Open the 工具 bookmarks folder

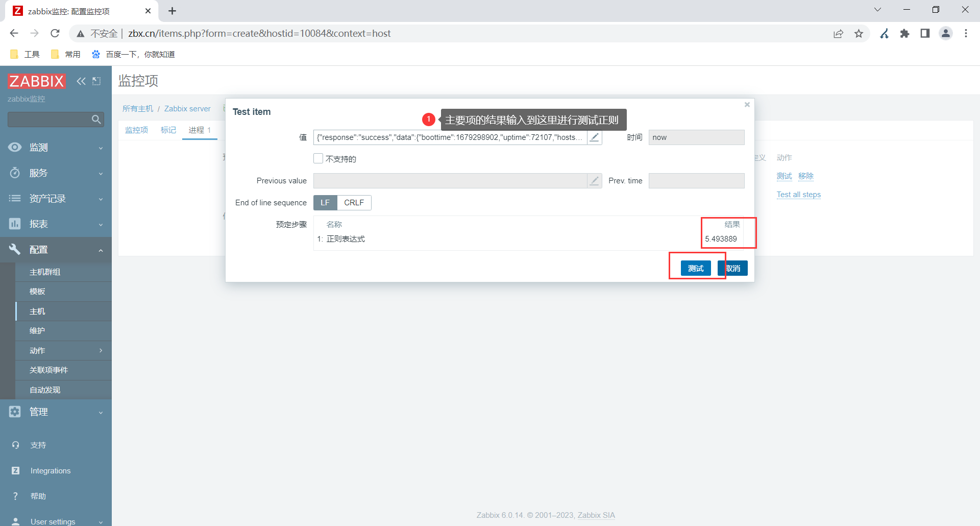25,54
